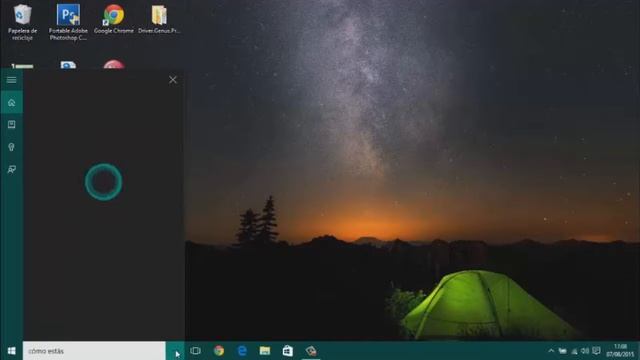Select Papelera de reciclaje desktop icon
This screenshot has width=640, height=360.
[22, 22]
